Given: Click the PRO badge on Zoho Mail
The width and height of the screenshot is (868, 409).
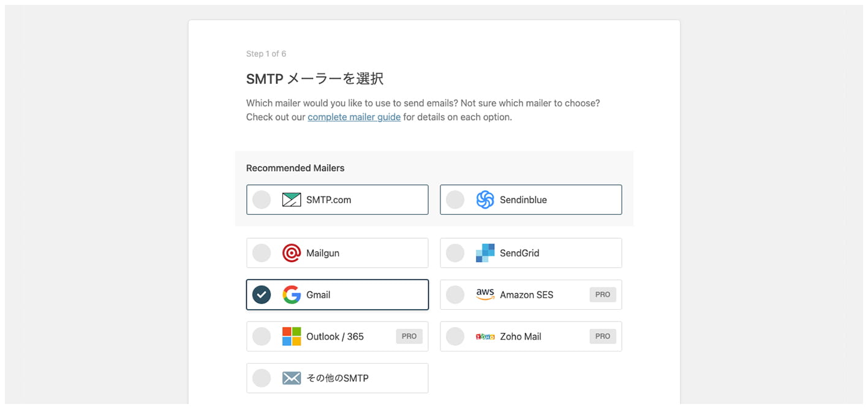Looking at the screenshot, I should [x=603, y=336].
